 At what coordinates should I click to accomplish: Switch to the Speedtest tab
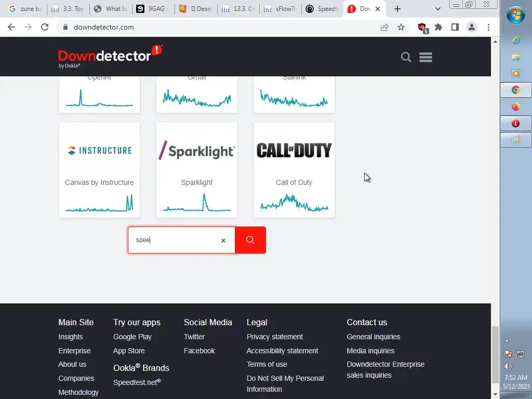pos(322,9)
